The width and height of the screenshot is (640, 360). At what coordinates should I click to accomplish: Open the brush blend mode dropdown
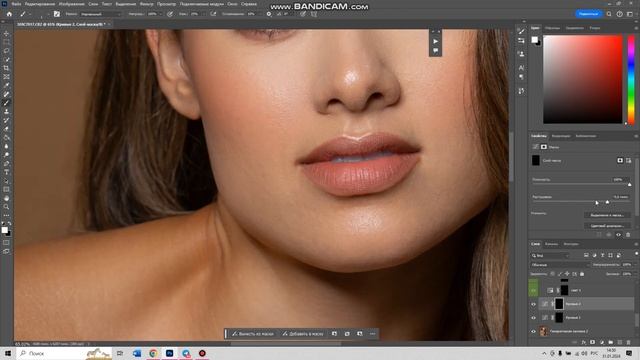pyautogui.click(x=100, y=14)
